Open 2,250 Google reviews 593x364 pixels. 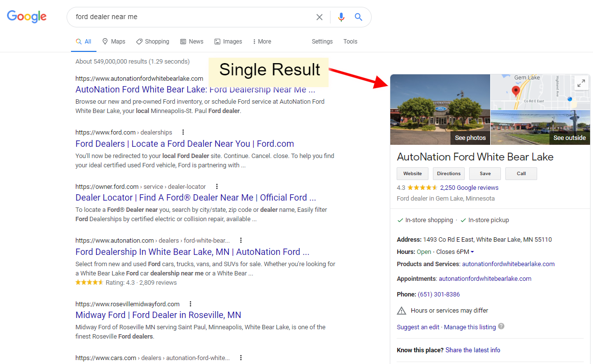(469, 187)
